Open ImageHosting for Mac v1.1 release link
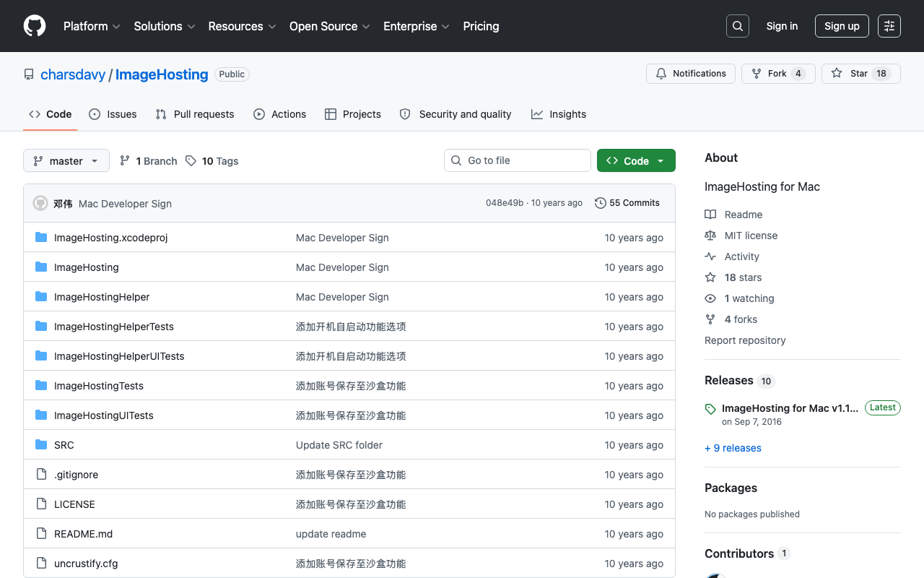 coord(790,408)
